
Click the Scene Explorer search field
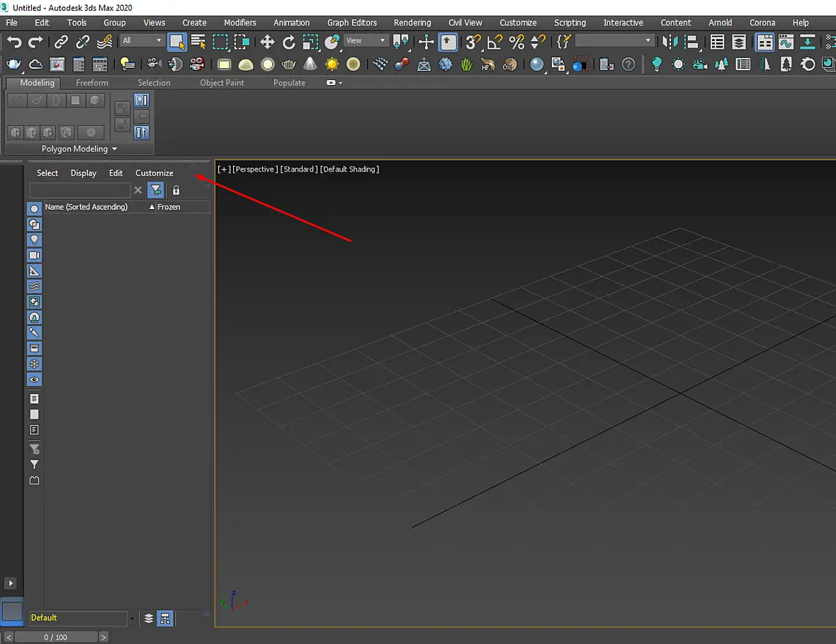pos(80,191)
